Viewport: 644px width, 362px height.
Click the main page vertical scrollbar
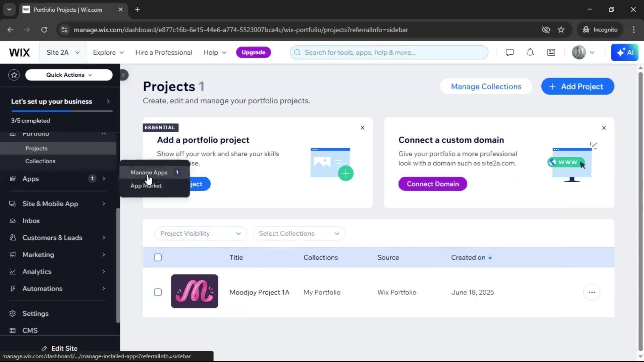[640, 212]
